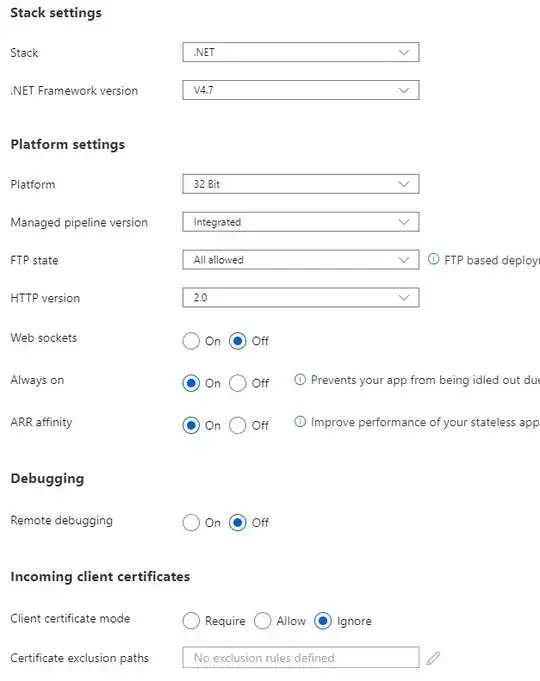Select Remote debugging Off radio button

tap(238, 522)
